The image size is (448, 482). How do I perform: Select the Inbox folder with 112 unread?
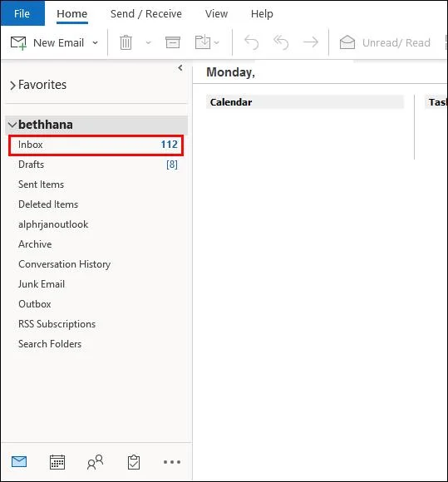click(x=96, y=145)
